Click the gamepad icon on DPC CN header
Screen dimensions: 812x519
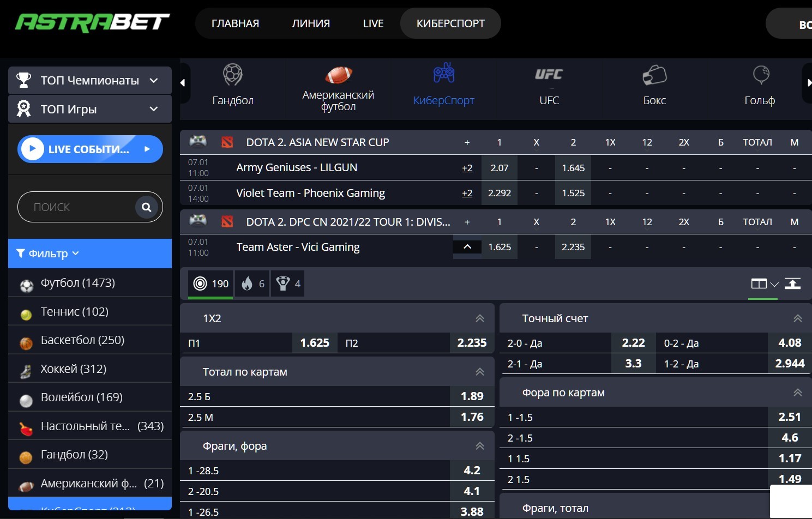point(198,221)
